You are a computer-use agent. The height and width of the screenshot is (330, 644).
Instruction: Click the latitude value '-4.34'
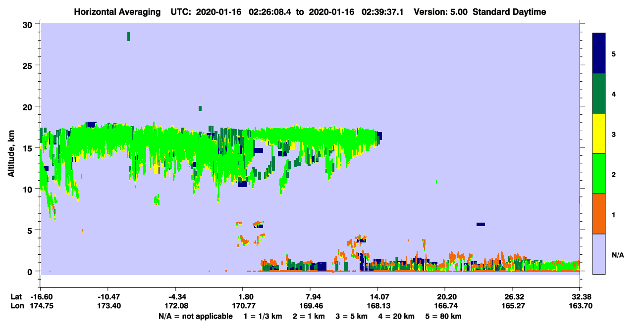(x=175, y=297)
